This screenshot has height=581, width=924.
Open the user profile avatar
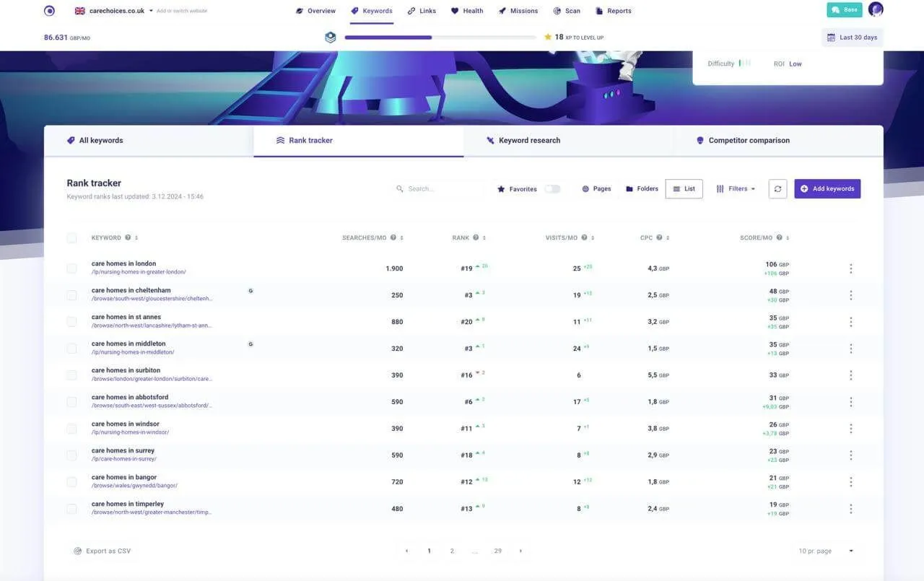(x=876, y=9)
